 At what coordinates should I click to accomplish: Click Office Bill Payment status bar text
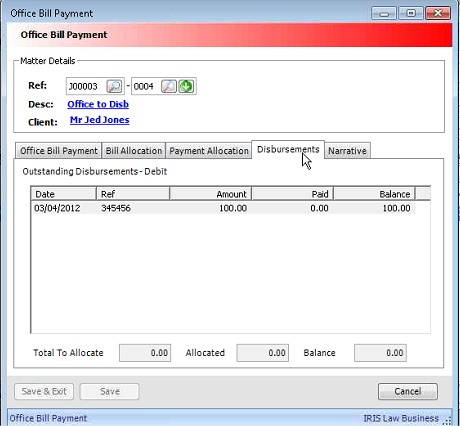click(x=48, y=418)
